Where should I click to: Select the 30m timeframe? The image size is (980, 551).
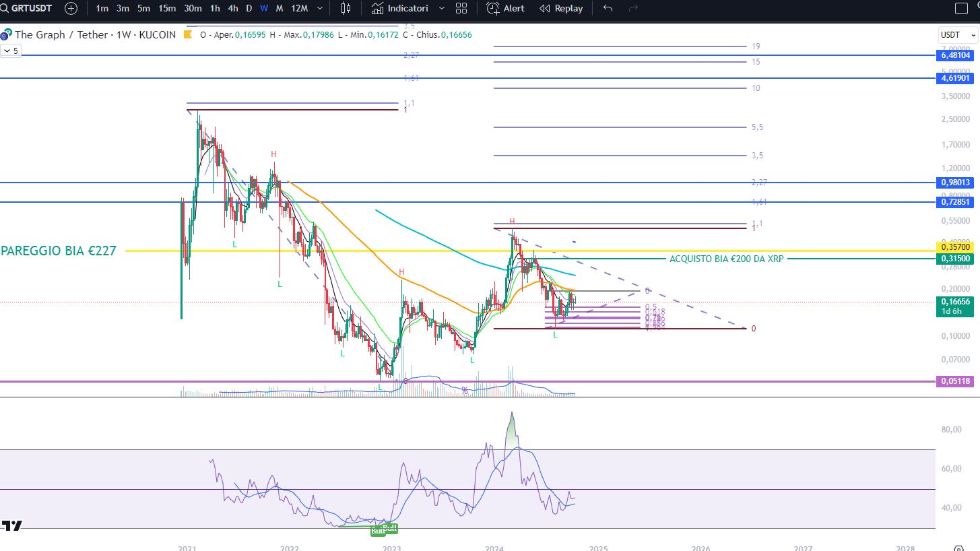(193, 8)
